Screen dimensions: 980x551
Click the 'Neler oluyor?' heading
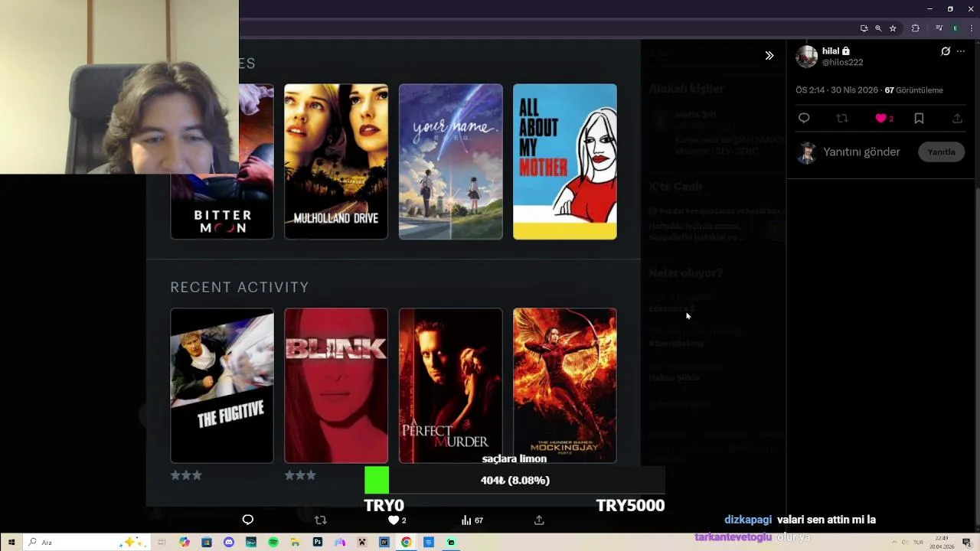(x=685, y=273)
